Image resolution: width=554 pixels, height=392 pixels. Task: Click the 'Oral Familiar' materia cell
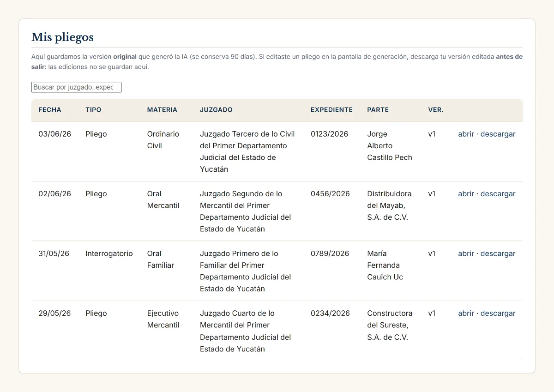click(161, 259)
